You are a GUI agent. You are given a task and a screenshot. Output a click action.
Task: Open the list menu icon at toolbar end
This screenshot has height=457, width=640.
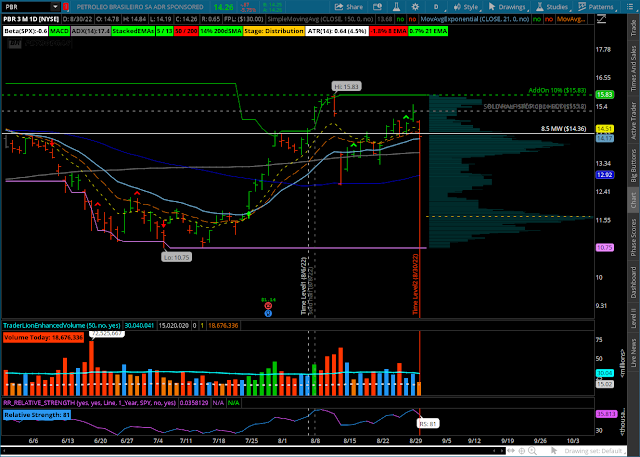tap(630, 7)
